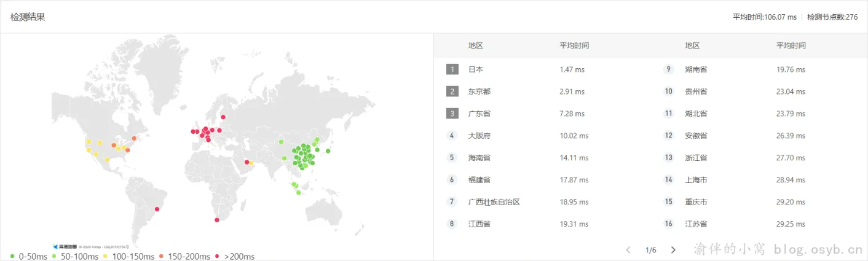Click the red node in South Africa
Image resolution: width=868 pixels, height=261 pixels.
(x=216, y=220)
